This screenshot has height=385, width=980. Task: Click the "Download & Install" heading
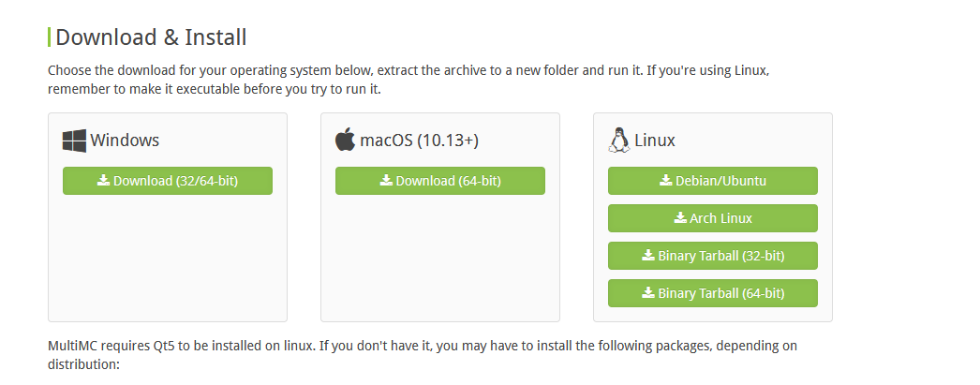coord(151,37)
